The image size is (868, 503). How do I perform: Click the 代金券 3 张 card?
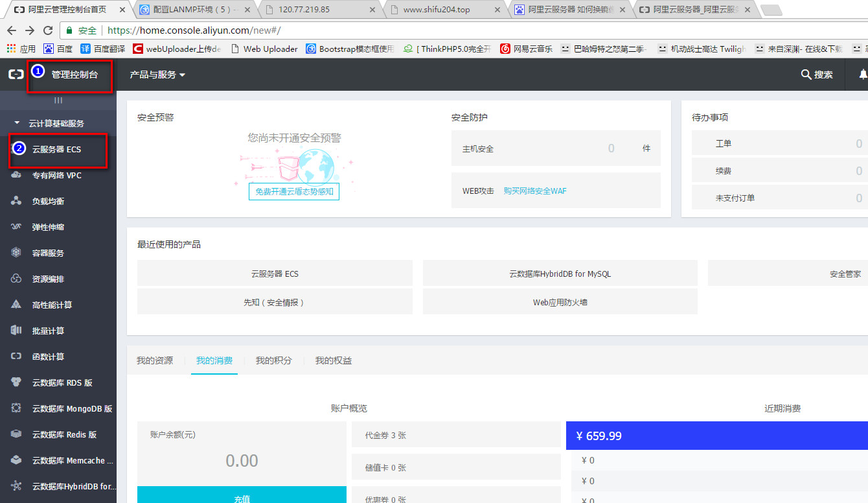456,435
